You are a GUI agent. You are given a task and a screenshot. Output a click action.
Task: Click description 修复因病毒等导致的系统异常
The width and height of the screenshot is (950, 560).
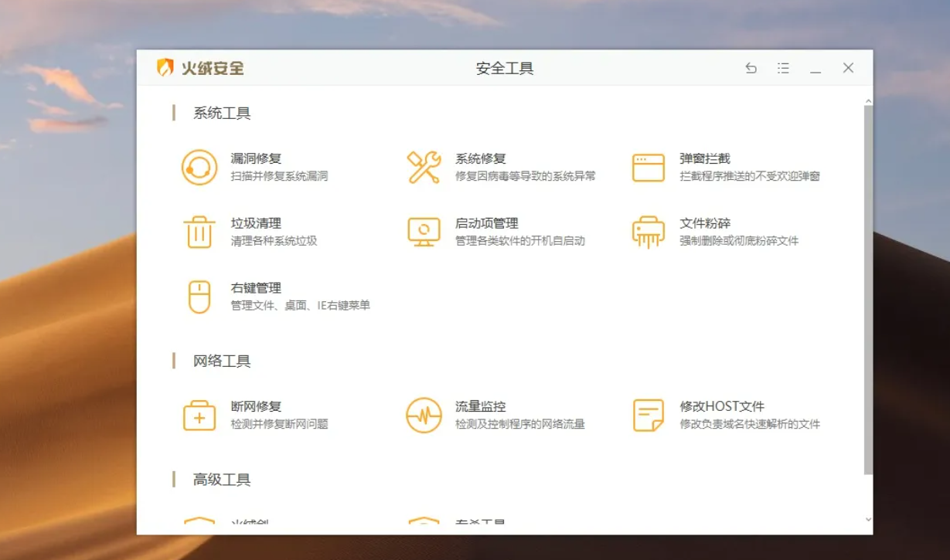tap(526, 176)
